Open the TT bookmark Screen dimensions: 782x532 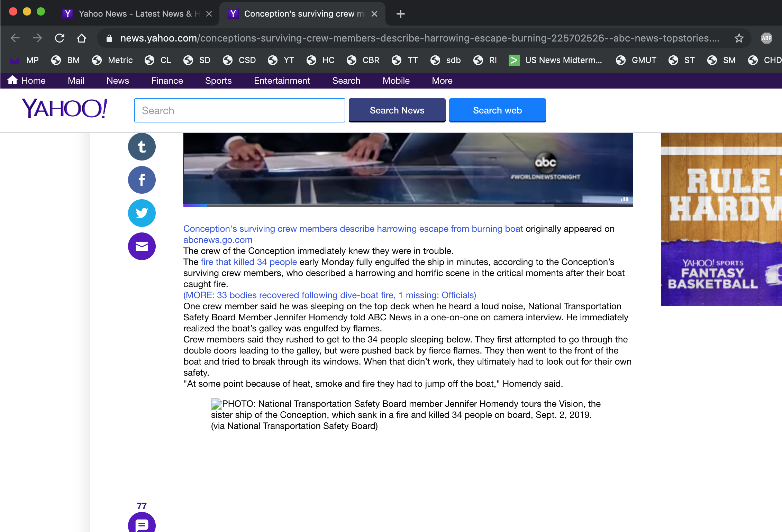point(405,60)
